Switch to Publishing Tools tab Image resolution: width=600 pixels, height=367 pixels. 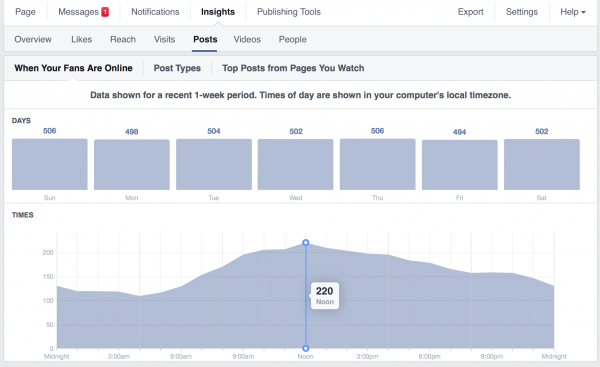[289, 12]
